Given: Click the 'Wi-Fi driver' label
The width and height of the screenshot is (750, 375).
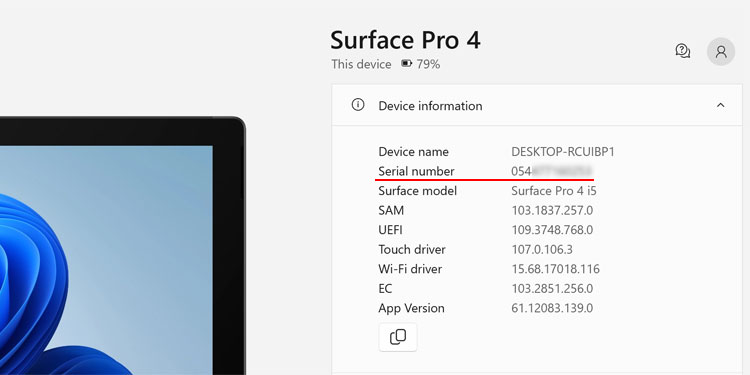Looking at the screenshot, I should [410, 269].
